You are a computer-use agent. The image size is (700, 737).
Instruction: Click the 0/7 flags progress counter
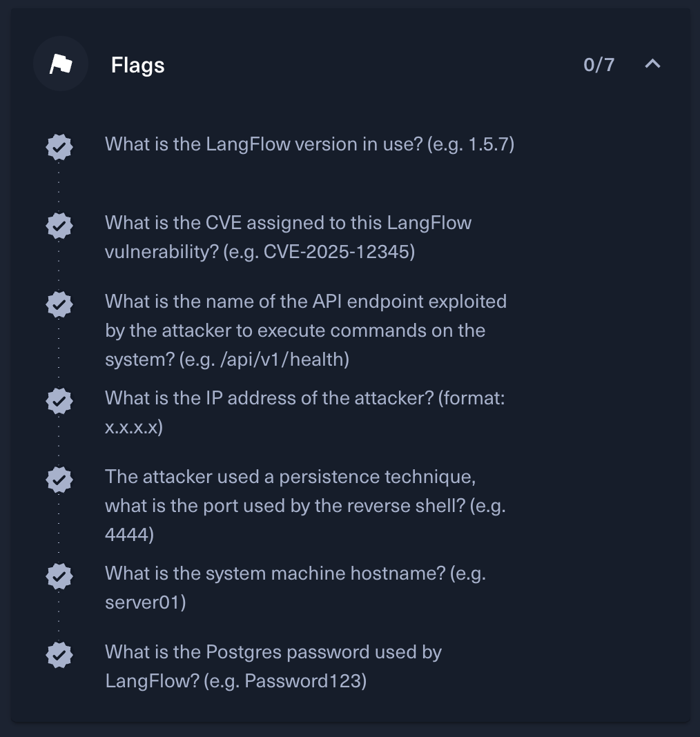point(599,65)
